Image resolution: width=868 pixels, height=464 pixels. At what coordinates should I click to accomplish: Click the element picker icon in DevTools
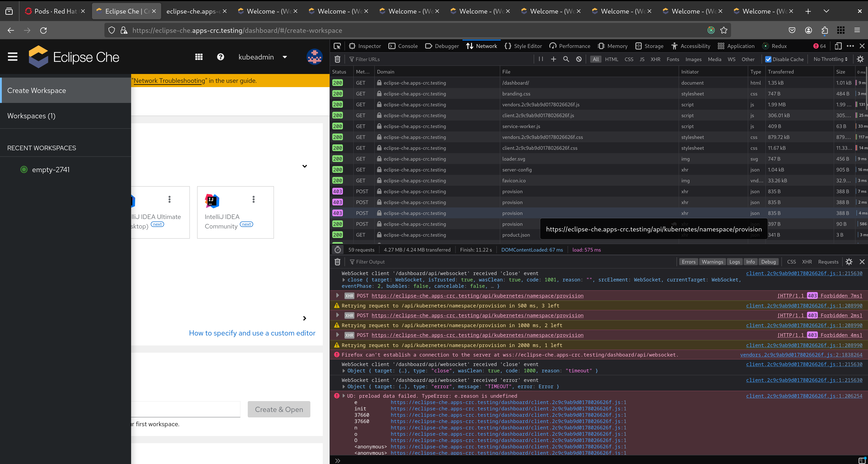click(x=337, y=46)
